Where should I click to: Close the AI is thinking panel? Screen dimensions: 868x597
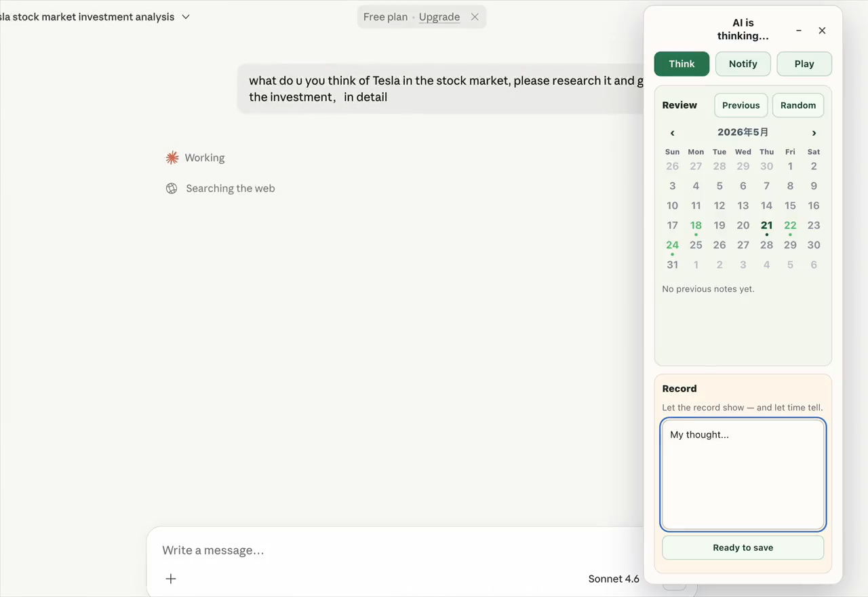[822, 31]
